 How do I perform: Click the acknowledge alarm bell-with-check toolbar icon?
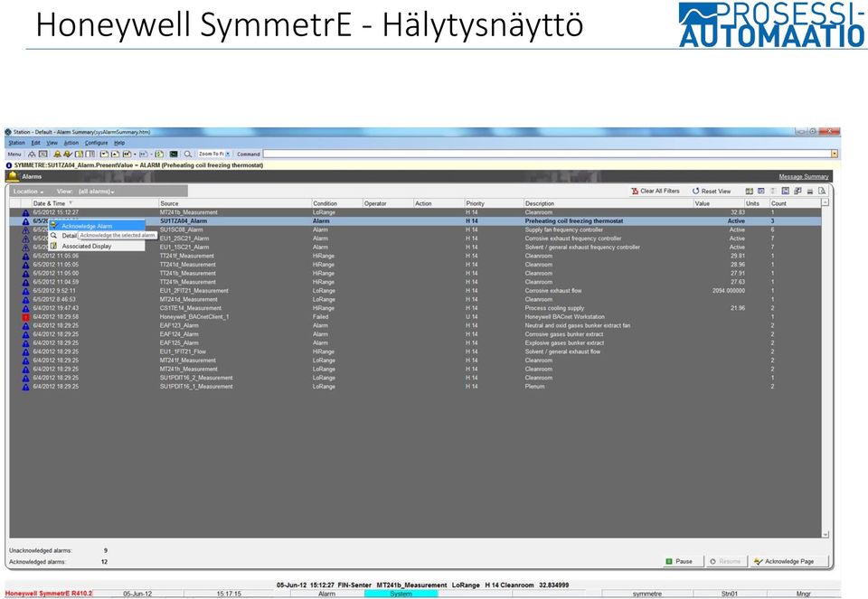click(x=68, y=154)
